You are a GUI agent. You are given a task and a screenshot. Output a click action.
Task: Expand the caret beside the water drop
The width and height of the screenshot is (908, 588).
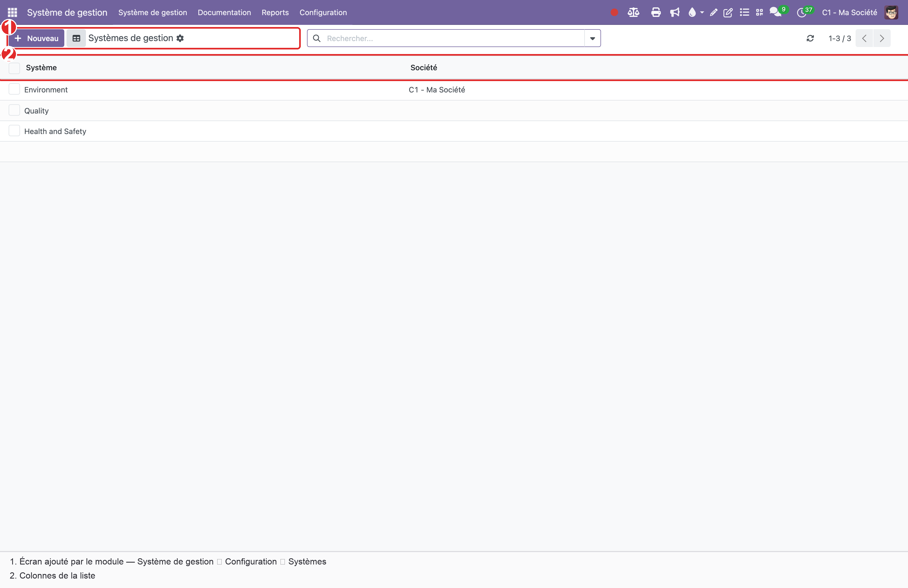coord(702,13)
